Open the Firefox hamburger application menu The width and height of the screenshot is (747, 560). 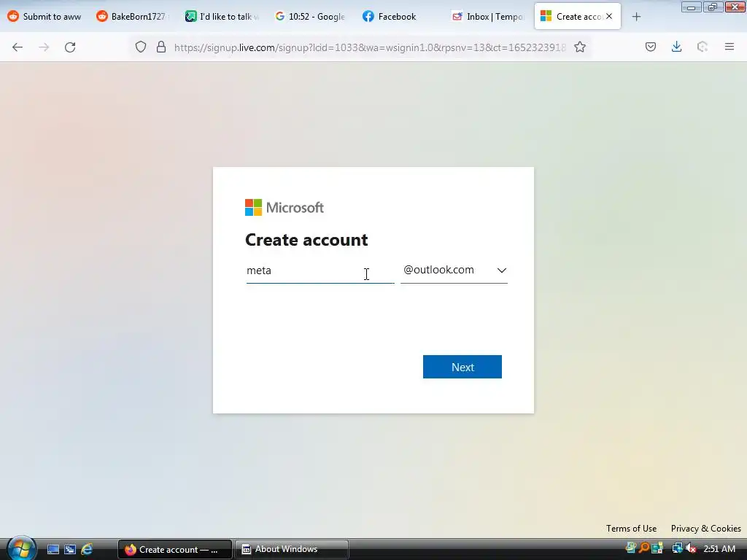[x=729, y=47]
